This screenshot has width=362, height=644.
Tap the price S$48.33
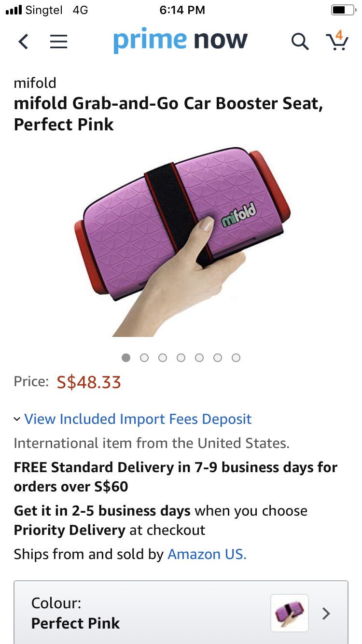[x=89, y=382]
